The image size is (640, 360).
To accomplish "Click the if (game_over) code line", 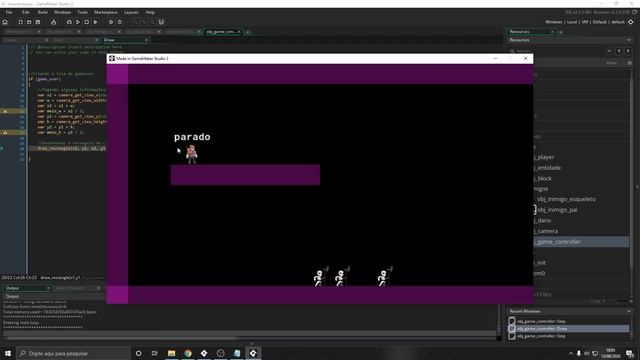I will (x=45, y=79).
